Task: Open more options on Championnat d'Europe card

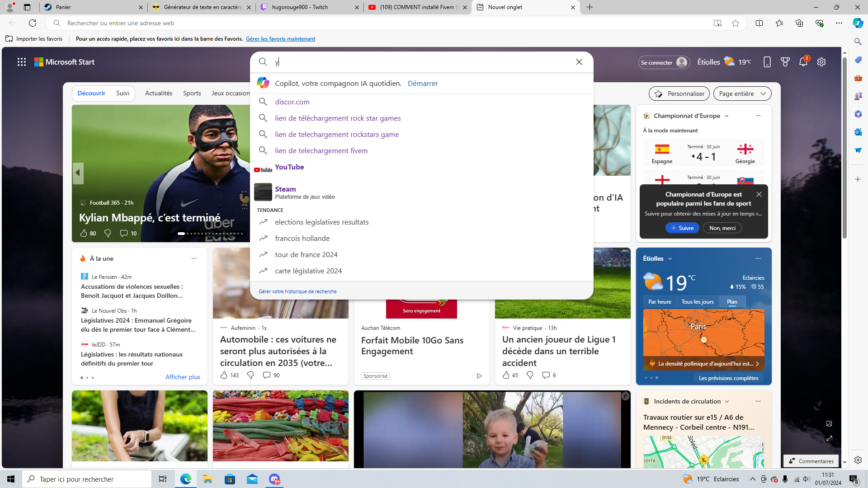Action: coord(758,116)
